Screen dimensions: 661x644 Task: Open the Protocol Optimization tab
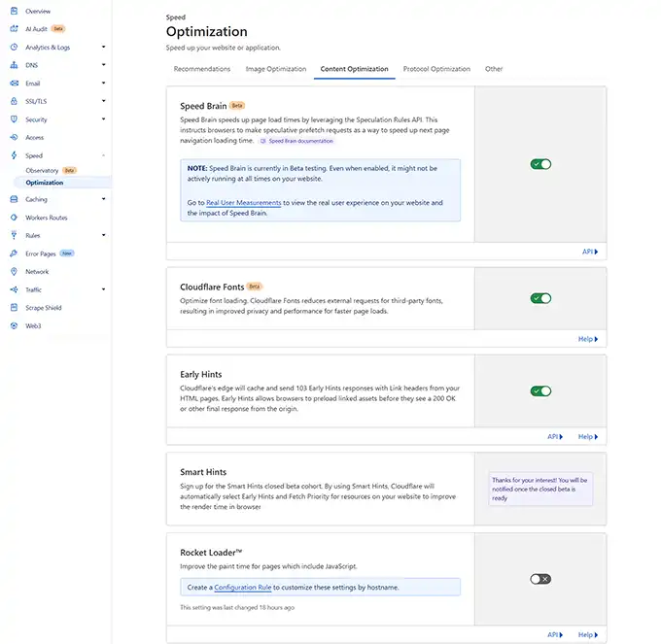pyautogui.click(x=436, y=69)
